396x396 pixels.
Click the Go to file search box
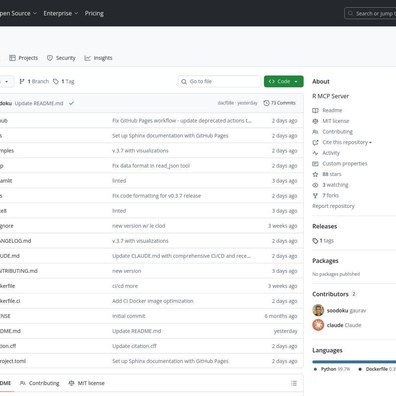point(219,81)
